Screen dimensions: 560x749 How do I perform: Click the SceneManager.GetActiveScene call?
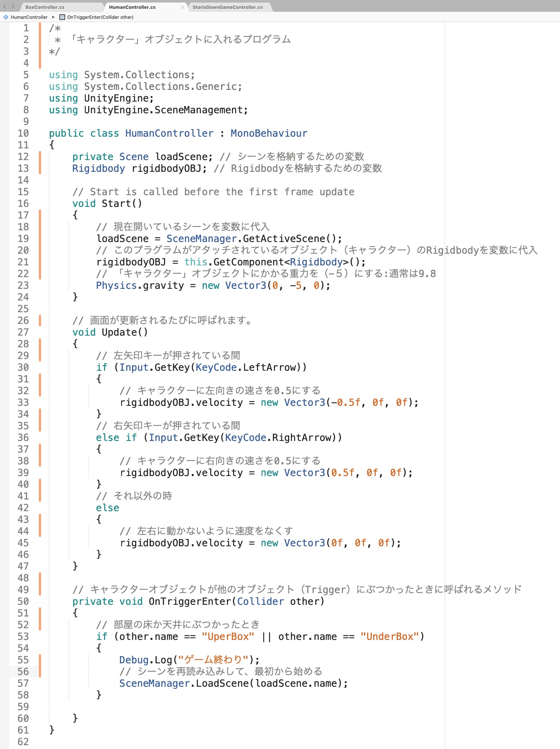[254, 239]
